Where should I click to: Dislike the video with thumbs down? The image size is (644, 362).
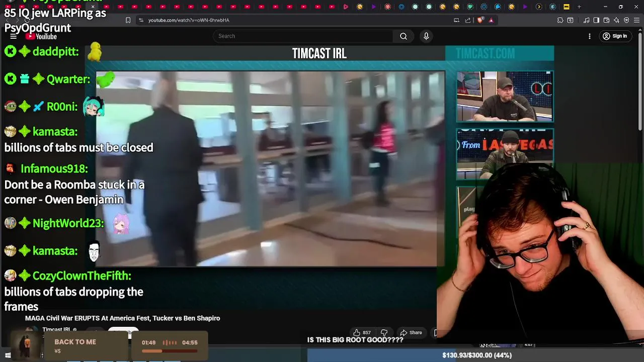(384, 332)
